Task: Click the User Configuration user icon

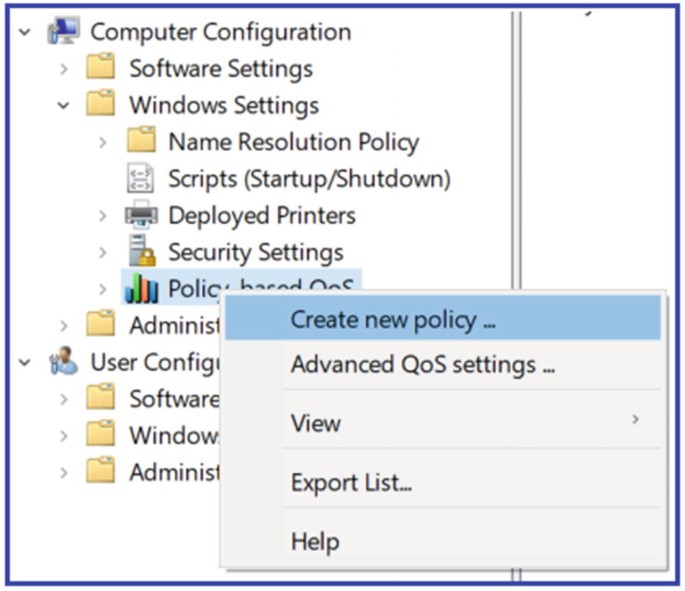Action: pos(63,361)
